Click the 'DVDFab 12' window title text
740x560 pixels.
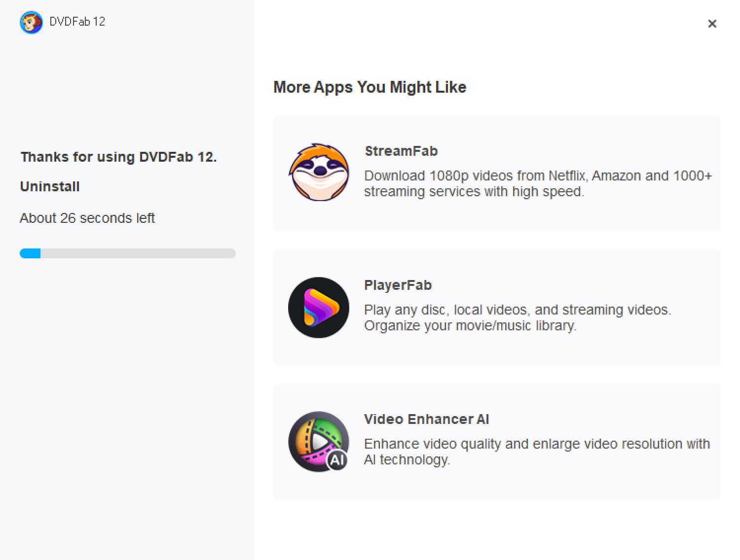77,22
